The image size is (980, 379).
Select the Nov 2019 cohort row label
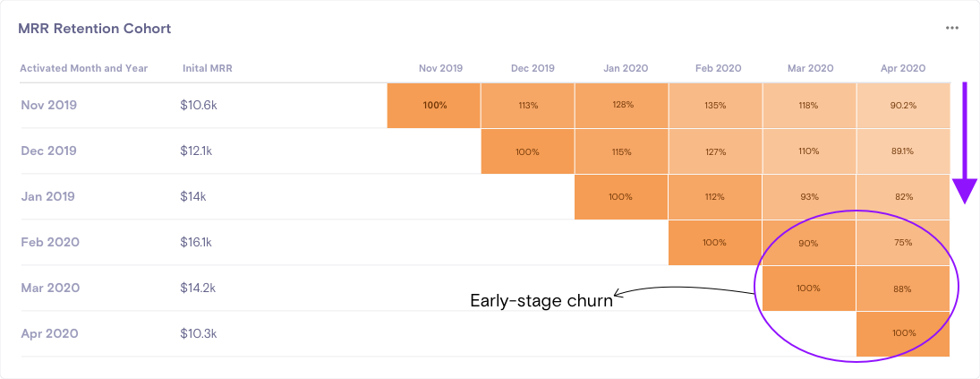[x=49, y=105]
